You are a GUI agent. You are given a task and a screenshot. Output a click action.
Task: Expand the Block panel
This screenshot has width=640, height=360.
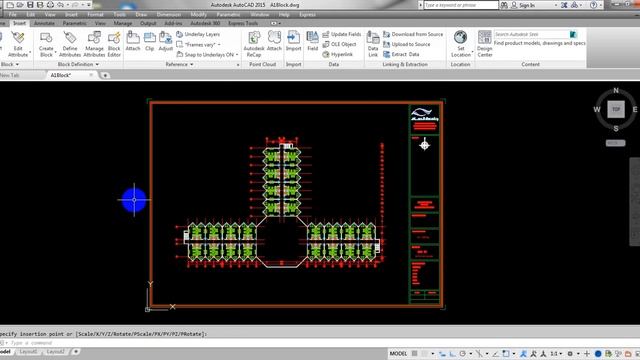(10, 64)
